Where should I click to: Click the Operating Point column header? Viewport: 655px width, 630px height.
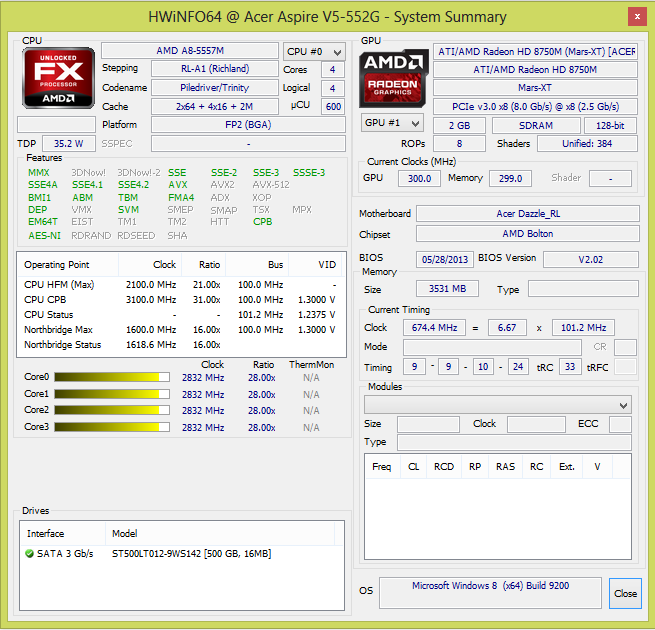(x=68, y=265)
